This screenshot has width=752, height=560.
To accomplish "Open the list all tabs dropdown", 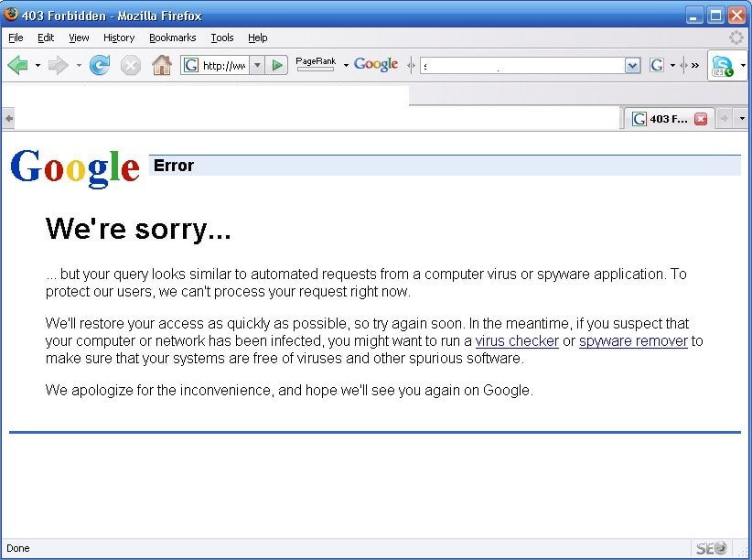I will [742, 119].
